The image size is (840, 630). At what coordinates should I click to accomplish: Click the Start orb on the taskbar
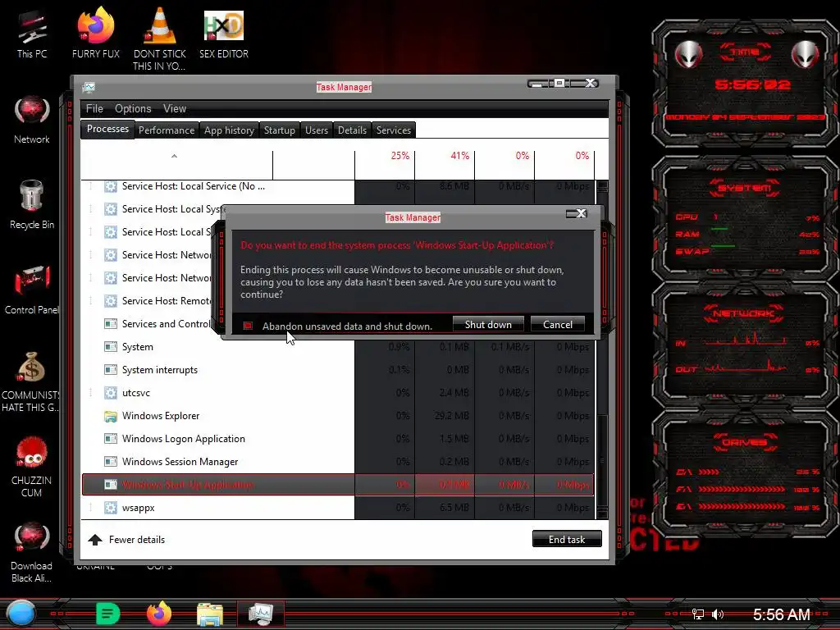point(21,614)
